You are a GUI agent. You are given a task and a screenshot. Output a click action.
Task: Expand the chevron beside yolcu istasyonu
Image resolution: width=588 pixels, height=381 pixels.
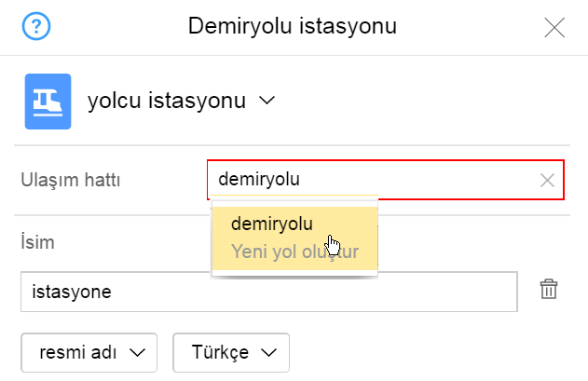(267, 100)
